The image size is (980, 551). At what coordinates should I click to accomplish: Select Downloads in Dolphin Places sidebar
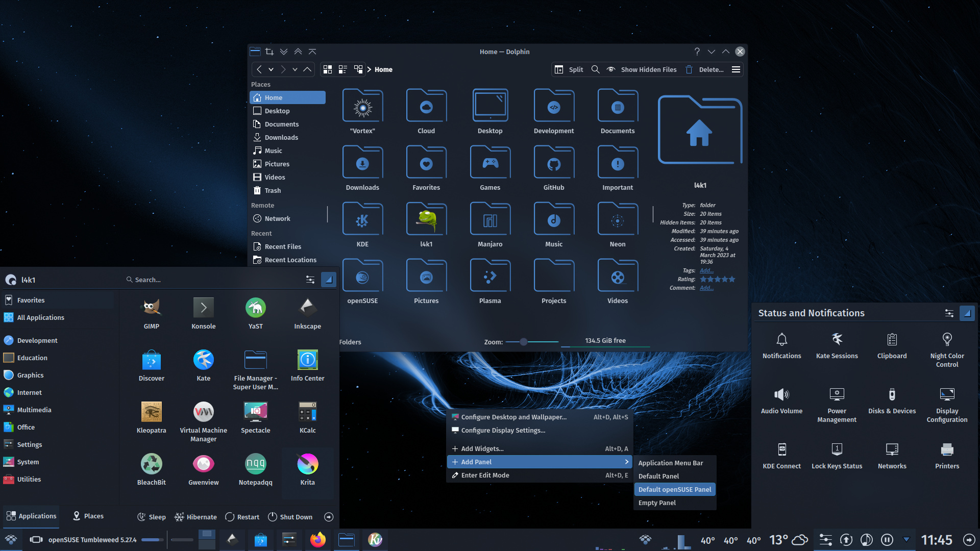coord(287,137)
